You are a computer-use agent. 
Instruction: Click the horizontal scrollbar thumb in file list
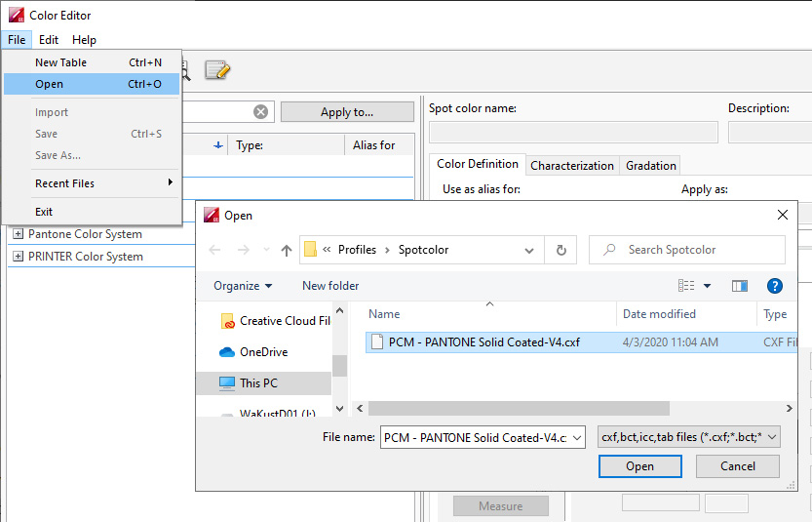(519, 409)
